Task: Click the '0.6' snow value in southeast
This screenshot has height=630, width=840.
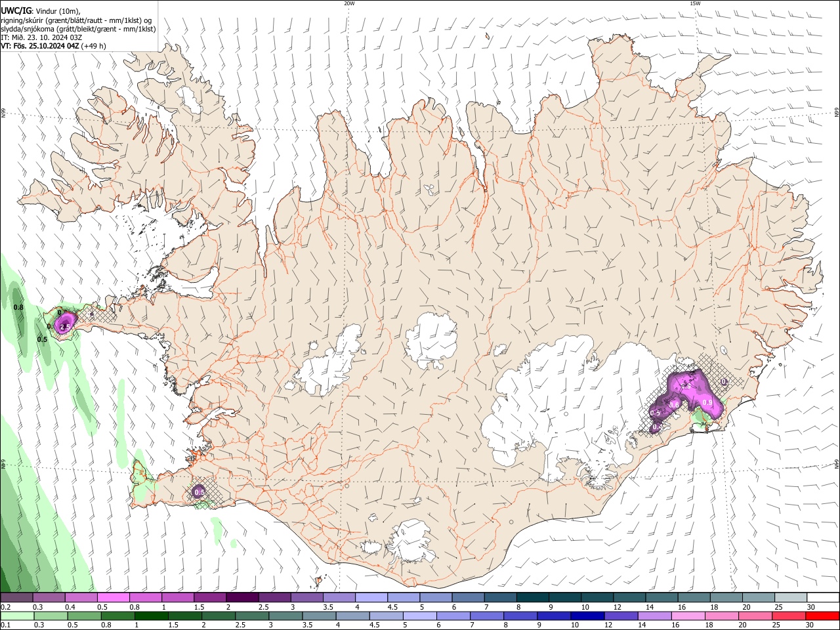Action: pyautogui.click(x=674, y=405)
